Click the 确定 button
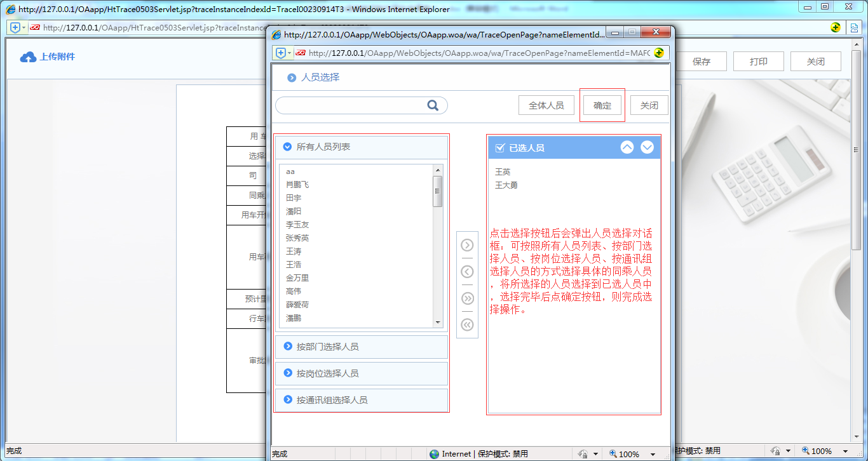 [x=602, y=105]
